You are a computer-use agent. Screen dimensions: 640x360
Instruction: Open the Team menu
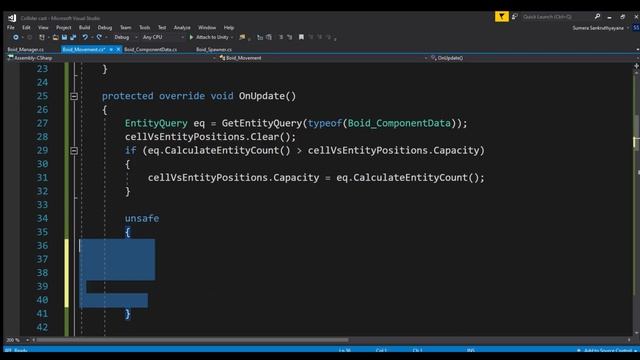click(126, 28)
